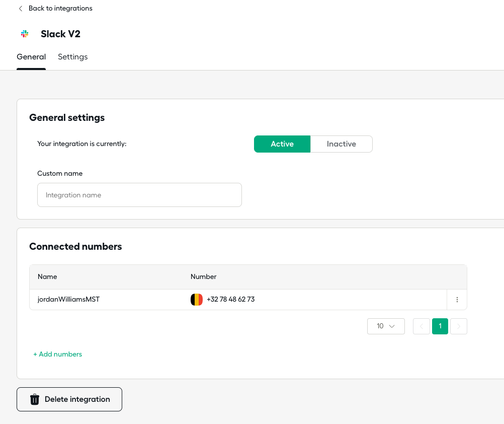Click the Slack logo icon
The width and height of the screenshot is (504, 424).
[25, 34]
